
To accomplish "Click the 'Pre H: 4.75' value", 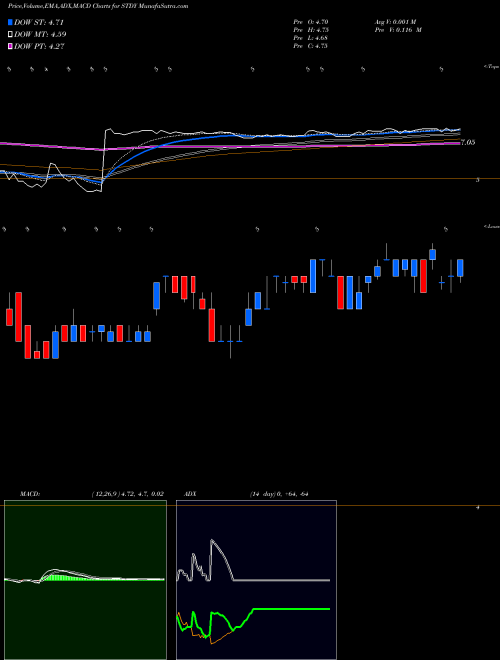I will click(x=311, y=30).
